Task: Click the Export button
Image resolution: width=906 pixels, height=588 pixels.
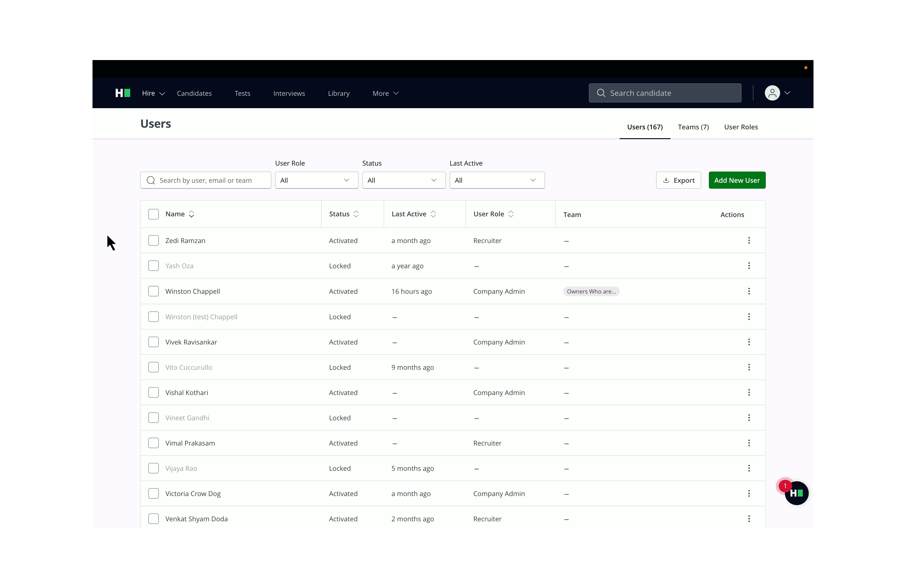Action: point(678,180)
